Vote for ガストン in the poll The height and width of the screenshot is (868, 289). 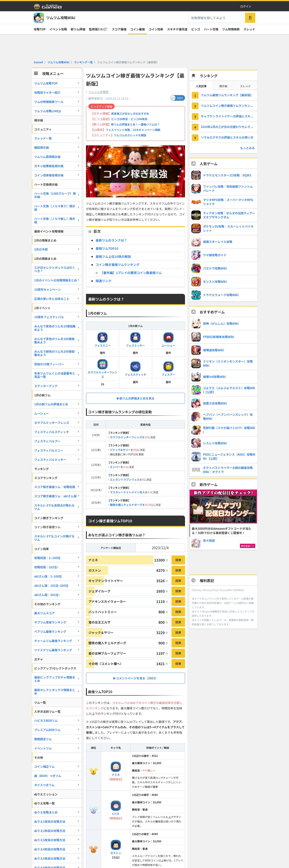tap(178, 571)
